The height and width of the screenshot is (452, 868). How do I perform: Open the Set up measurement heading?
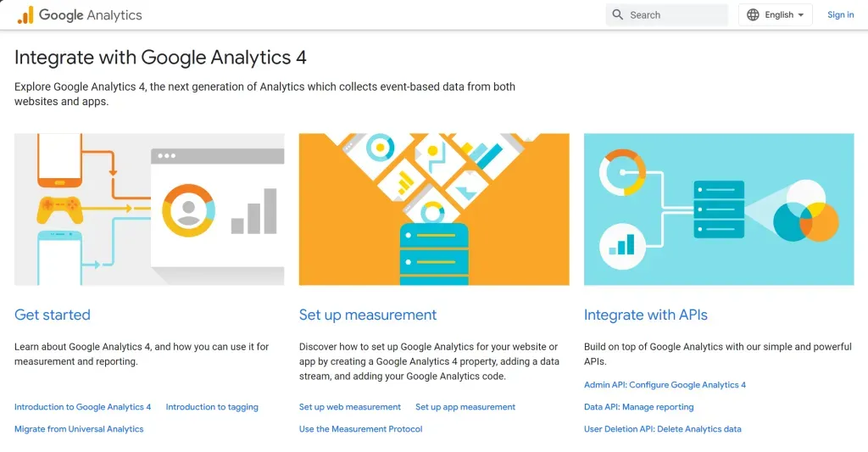coord(368,315)
